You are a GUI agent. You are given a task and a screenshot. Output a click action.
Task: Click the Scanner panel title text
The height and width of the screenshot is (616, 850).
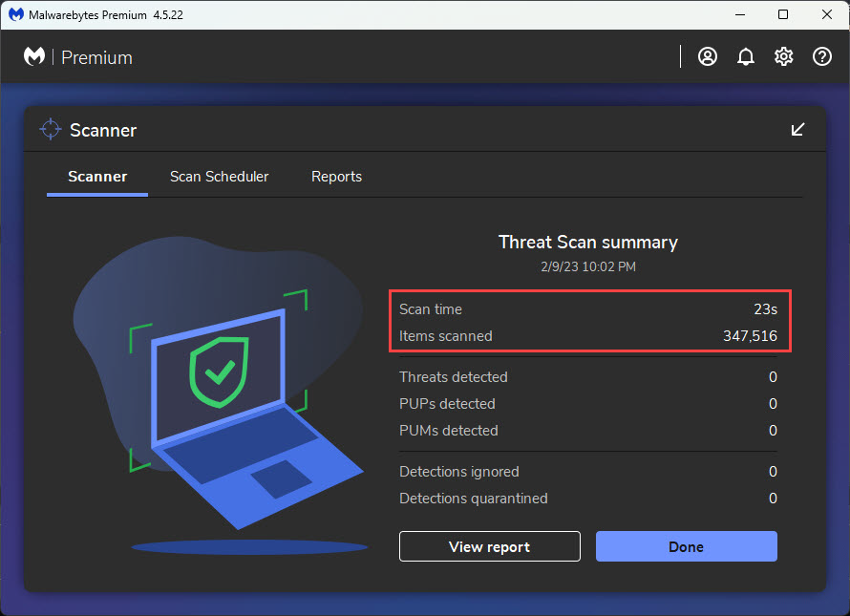[x=103, y=130]
